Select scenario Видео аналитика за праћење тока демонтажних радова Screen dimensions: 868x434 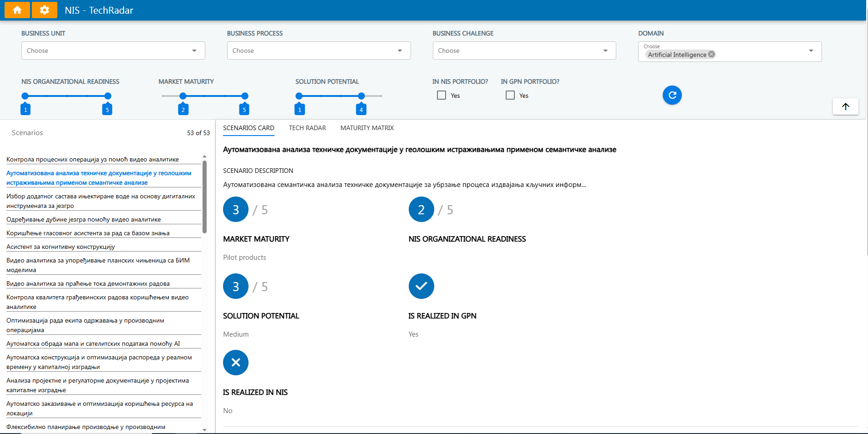coord(103,283)
